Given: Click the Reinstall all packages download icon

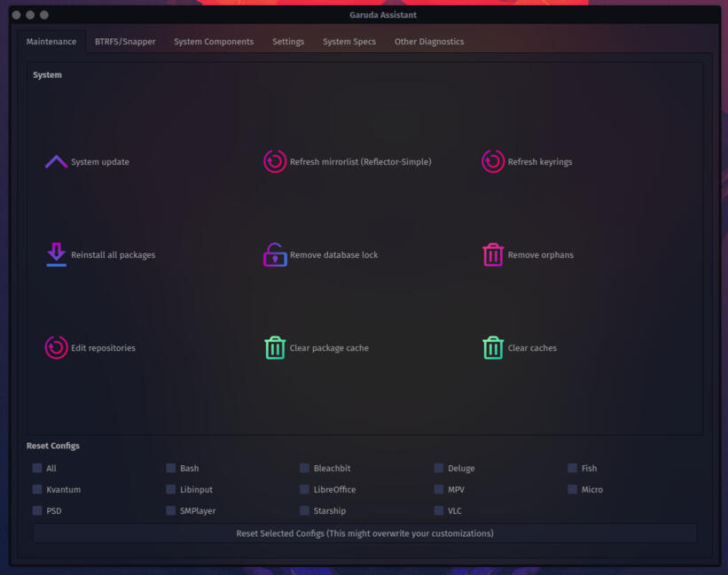Looking at the screenshot, I should coord(56,254).
